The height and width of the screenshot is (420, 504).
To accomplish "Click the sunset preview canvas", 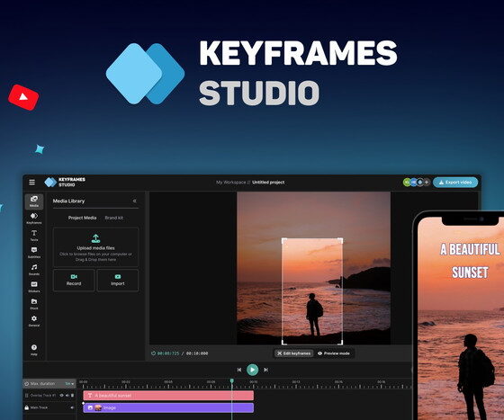I will [x=314, y=268].
